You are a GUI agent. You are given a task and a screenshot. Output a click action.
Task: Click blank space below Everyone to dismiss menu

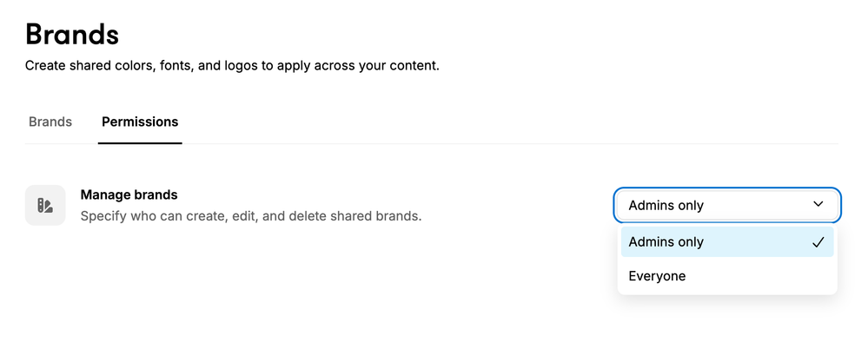[727, 326]
